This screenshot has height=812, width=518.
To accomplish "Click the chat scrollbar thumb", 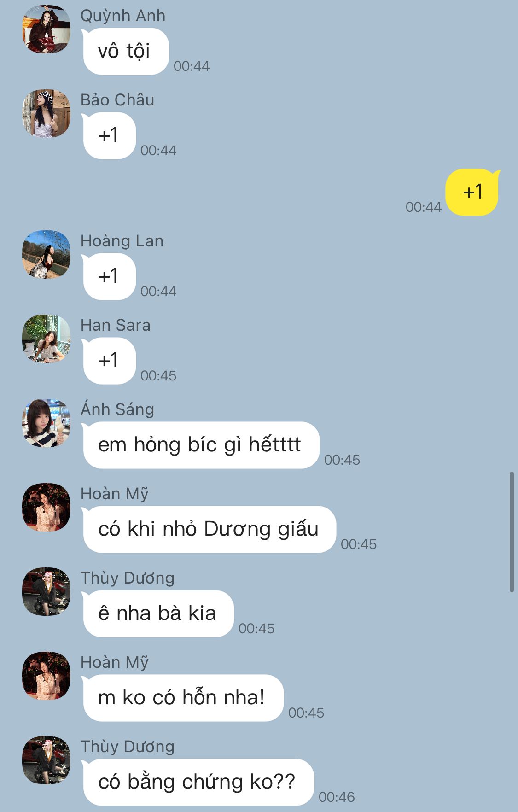I will 512,532.
